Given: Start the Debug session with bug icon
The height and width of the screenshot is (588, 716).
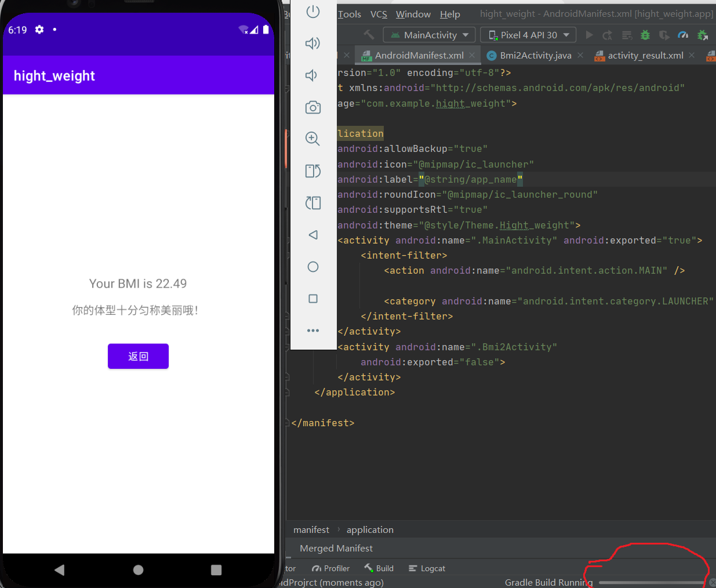Looking at the screenshot, I should click(645, 35).
